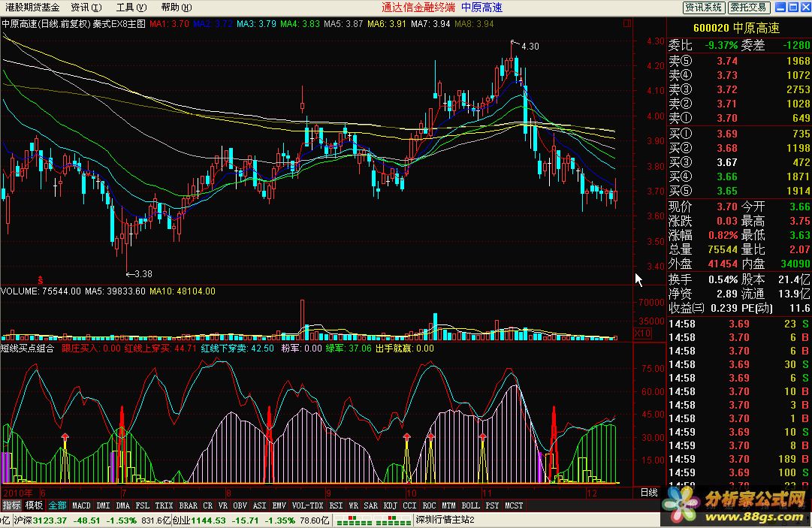Open the 资讯(I) menu
Image resolution: width=812 pixels, height=528 pixels.
coord(86,8)
